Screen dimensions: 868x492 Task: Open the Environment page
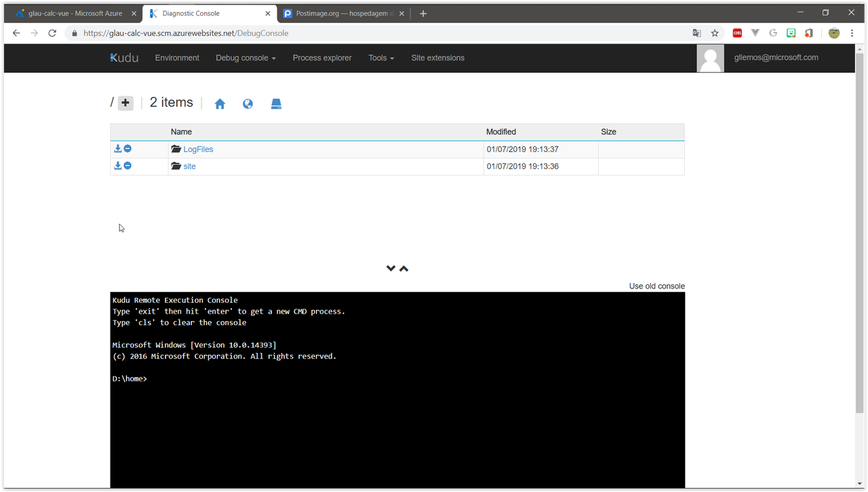177,58
